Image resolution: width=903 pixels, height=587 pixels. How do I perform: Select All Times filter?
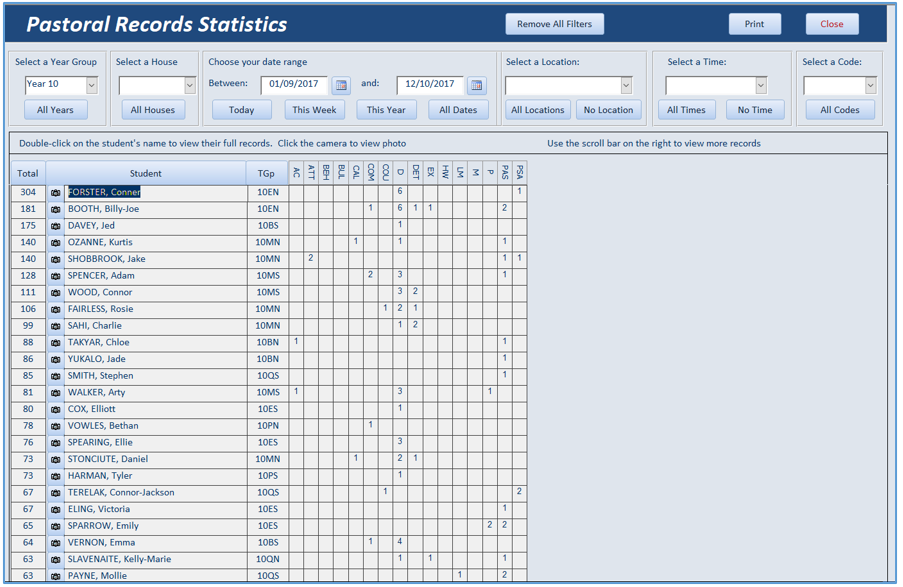pyautogui.click(x=686, y=109)
